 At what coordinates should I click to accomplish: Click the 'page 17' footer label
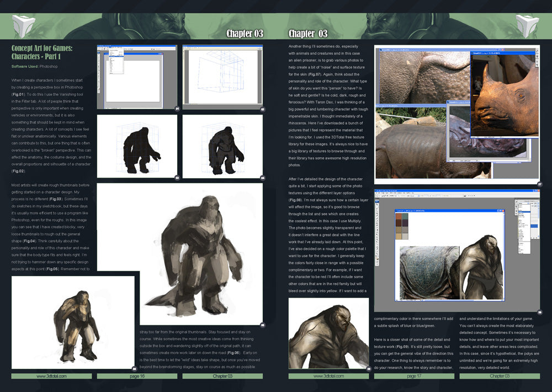click(414, 376)
